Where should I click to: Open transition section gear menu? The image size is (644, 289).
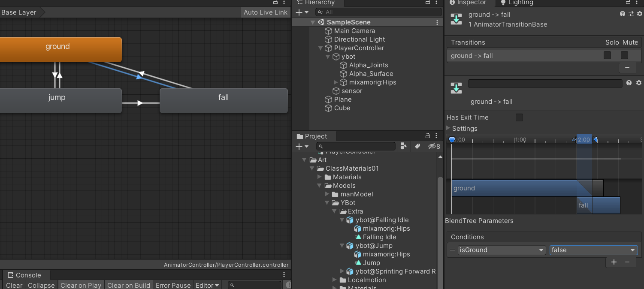pyautogui.click(x=639, y=83)
